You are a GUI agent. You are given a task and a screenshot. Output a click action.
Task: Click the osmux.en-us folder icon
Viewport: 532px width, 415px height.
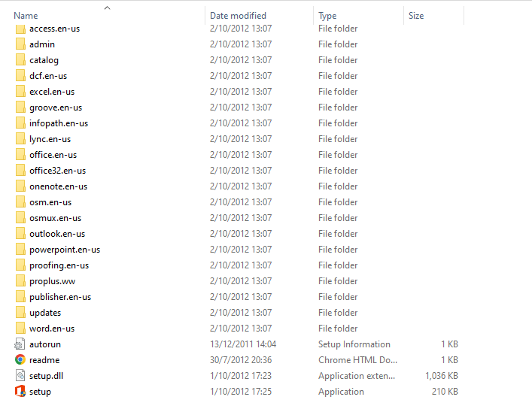click(20, 218)
